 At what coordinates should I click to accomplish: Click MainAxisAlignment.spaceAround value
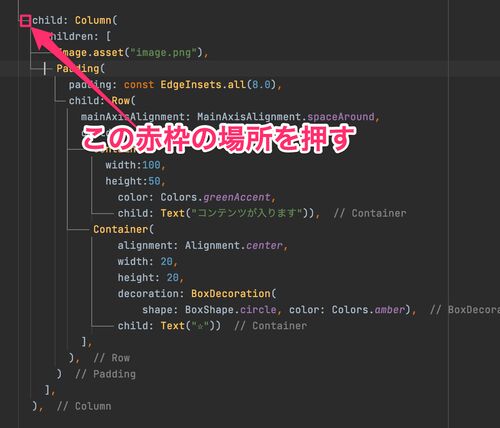click(x=286, y=117)
